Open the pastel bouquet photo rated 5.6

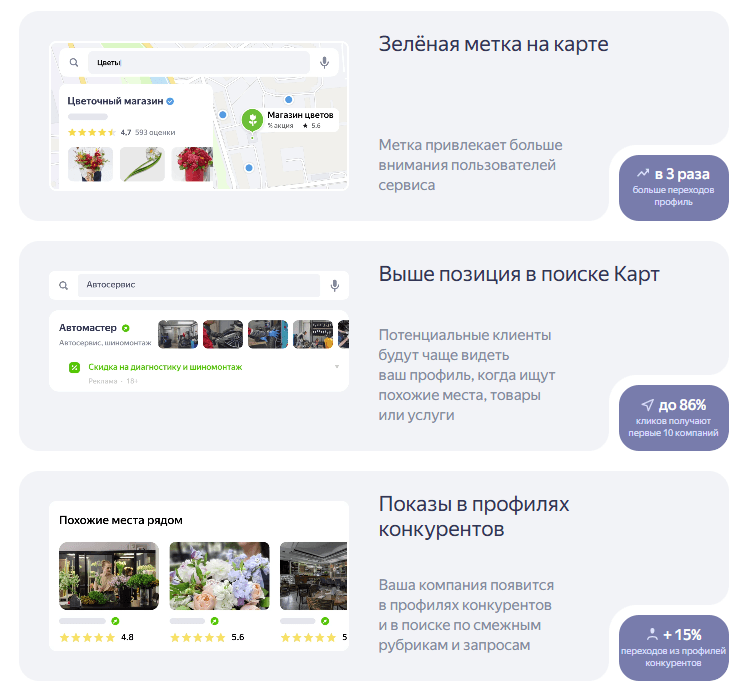click(220, 576)
